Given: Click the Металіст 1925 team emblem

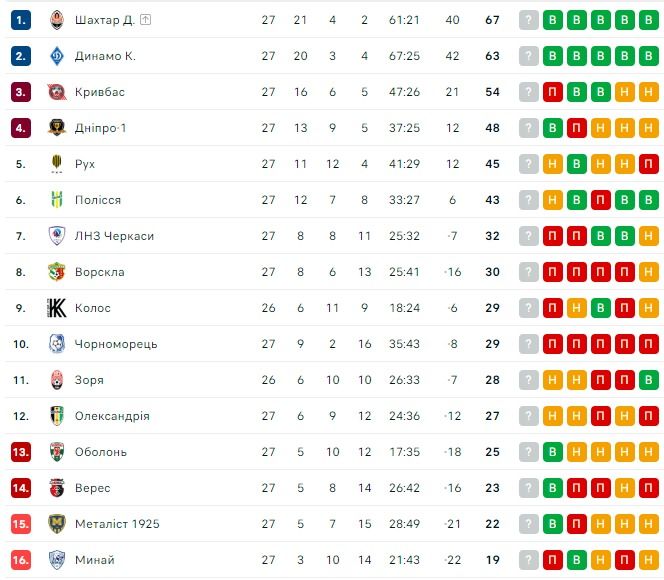Looking at the screenshot, I should coord(56,524).
